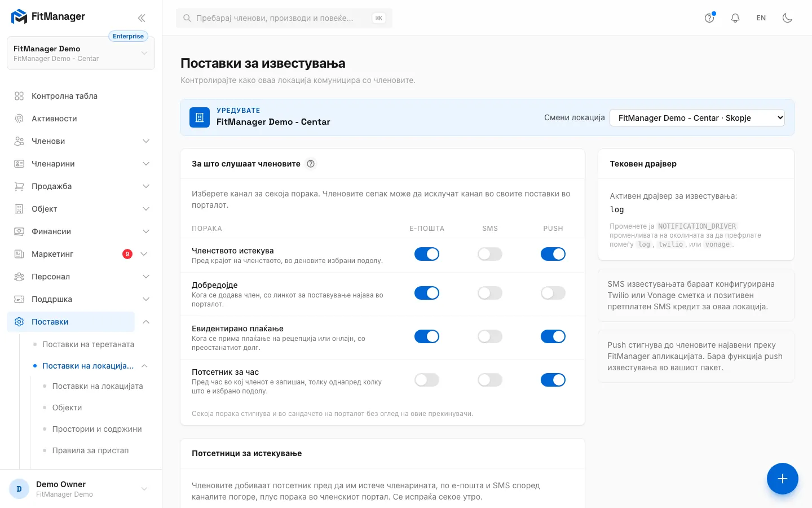Select the Поставки sidebar item label
The height and width of the screenshot is (508, 812).
tap(50, 322)
